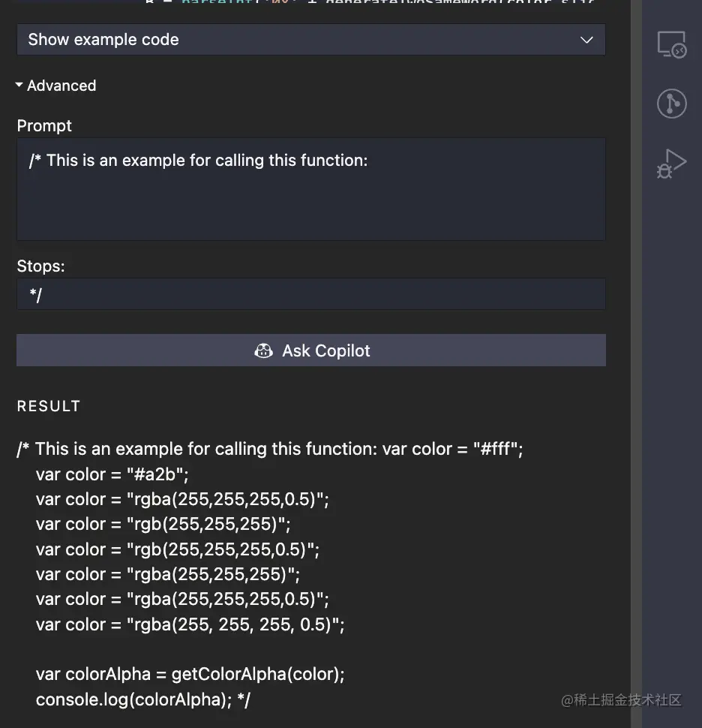
Task: Collapse the Advanced section triangle
Action: (x=19, y=85)
